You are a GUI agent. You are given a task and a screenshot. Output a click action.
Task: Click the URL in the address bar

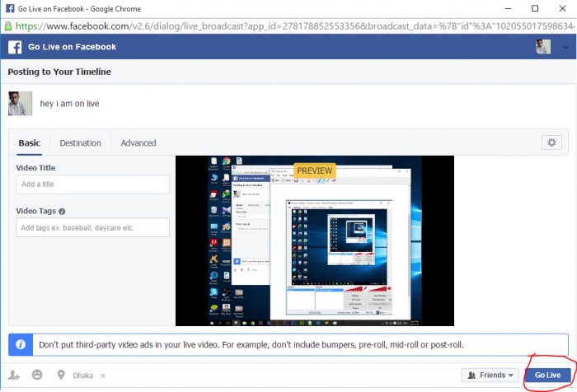[294, 26]
